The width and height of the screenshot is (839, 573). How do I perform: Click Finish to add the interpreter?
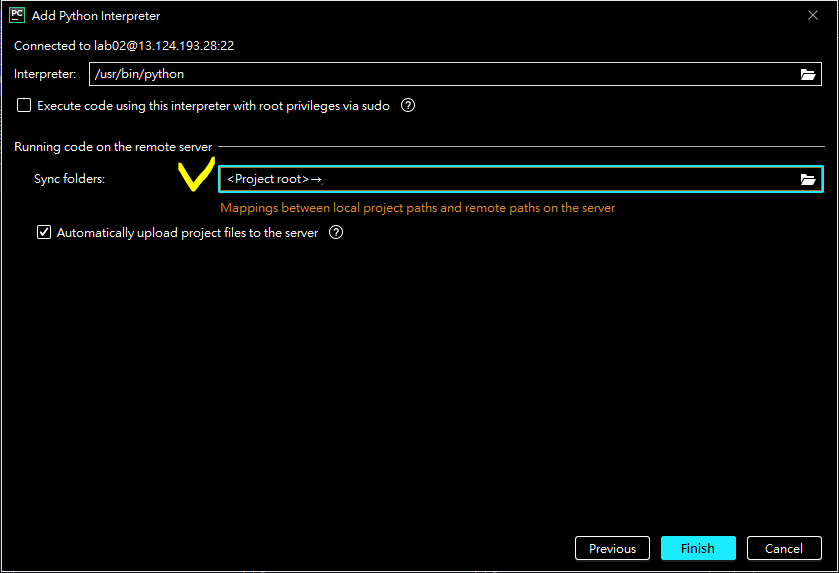tap(698, 548)
